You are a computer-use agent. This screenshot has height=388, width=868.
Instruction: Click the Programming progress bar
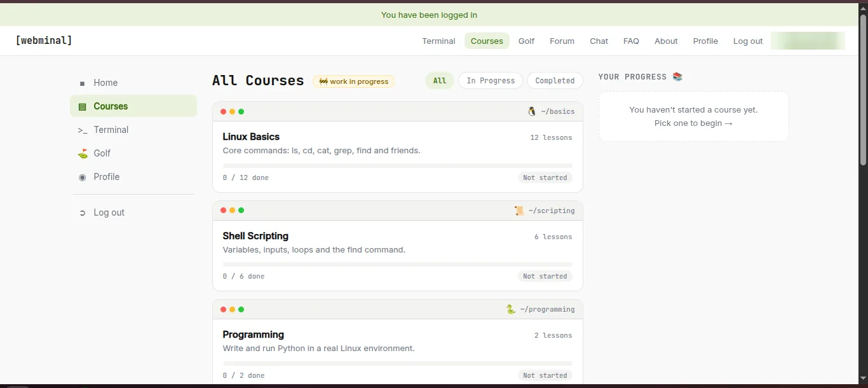[397, 363]
